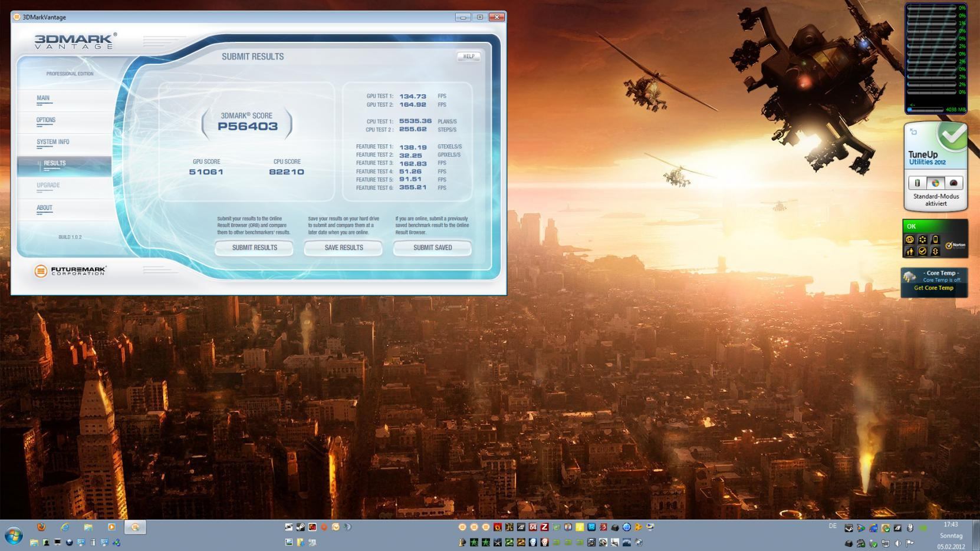The height and width of the screenshot is (551, 980).
Task: Open Help in 3DMark Vantage
Action: pyautogui.click(x=469, y=57)
